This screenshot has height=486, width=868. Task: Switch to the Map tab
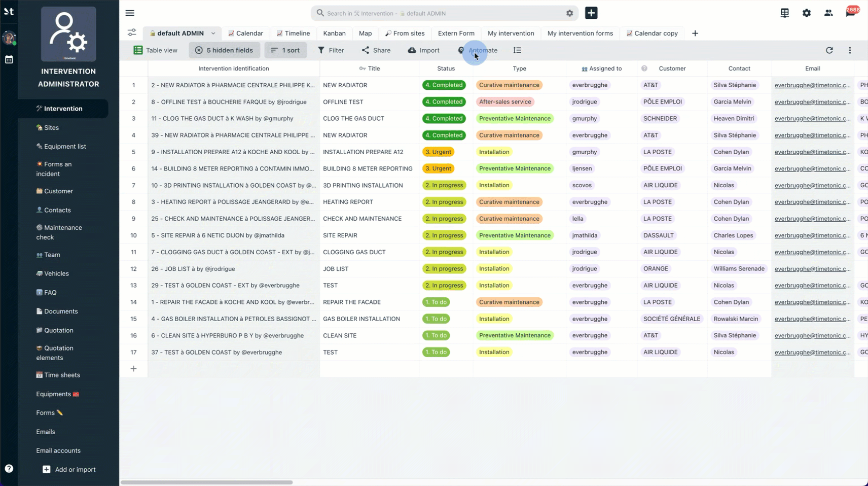coord(365,33)
